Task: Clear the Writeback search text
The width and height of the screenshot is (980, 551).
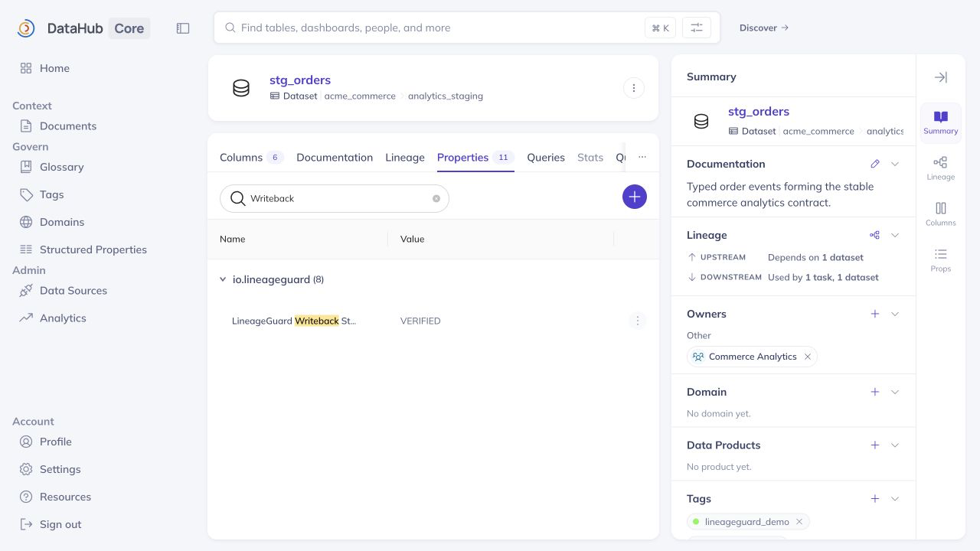Action: point(436,198)
